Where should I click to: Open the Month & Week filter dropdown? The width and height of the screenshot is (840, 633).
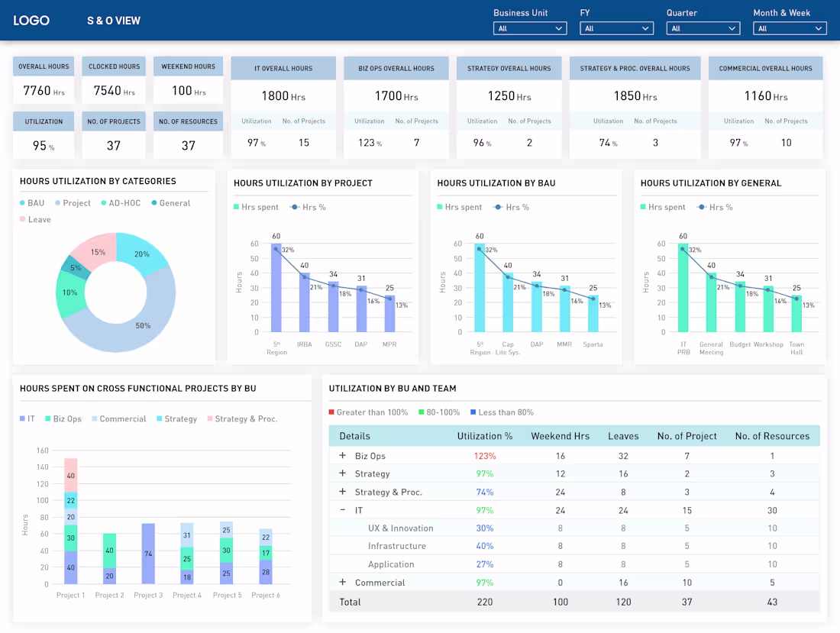click(x=790, y=27)
